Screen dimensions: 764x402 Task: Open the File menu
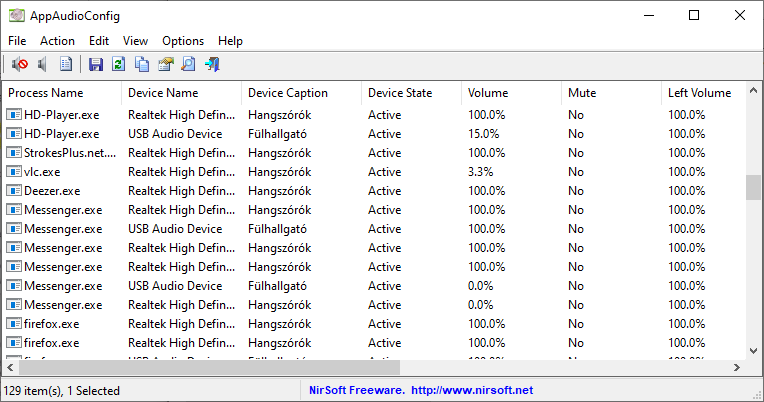click(17, 41)
